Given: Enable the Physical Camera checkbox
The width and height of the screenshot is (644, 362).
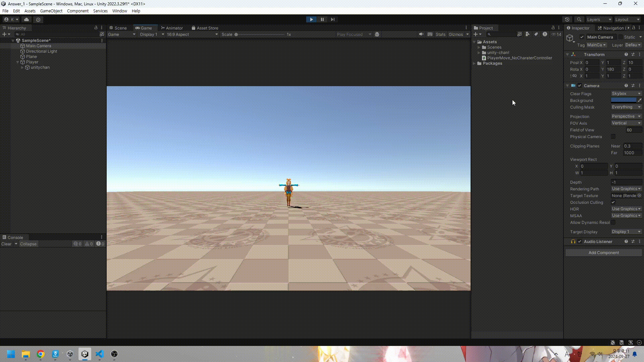Looking at the screenshot, I should (613, 136).
